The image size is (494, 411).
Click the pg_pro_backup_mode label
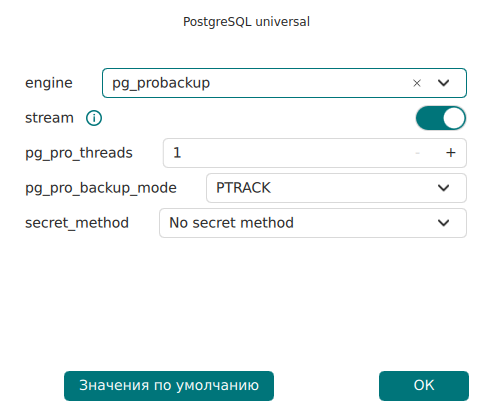click(101, 188)
